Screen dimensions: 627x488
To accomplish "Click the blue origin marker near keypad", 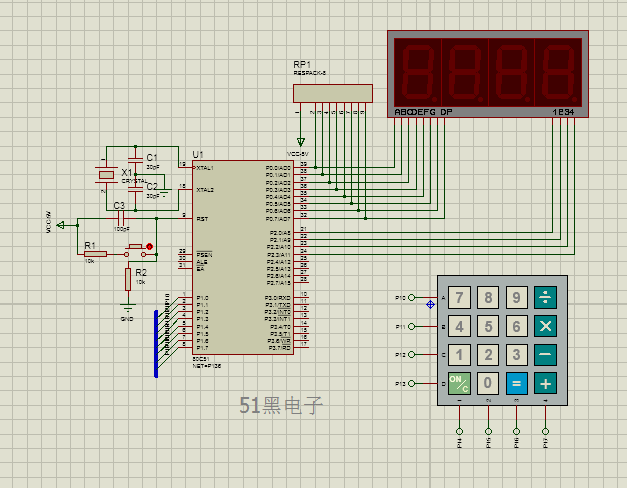I will tap(430, 304).
